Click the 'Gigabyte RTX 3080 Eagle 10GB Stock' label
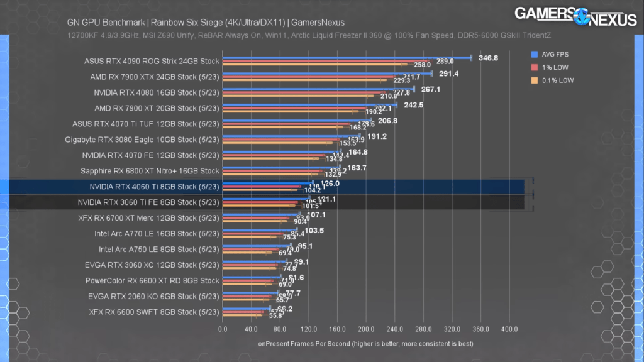The image size is (644, 362). pos(142,140)
